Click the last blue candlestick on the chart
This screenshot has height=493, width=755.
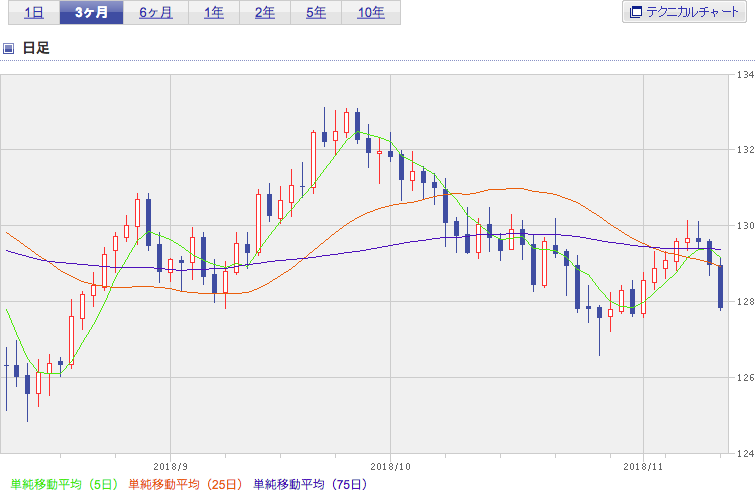click(720, 286)
